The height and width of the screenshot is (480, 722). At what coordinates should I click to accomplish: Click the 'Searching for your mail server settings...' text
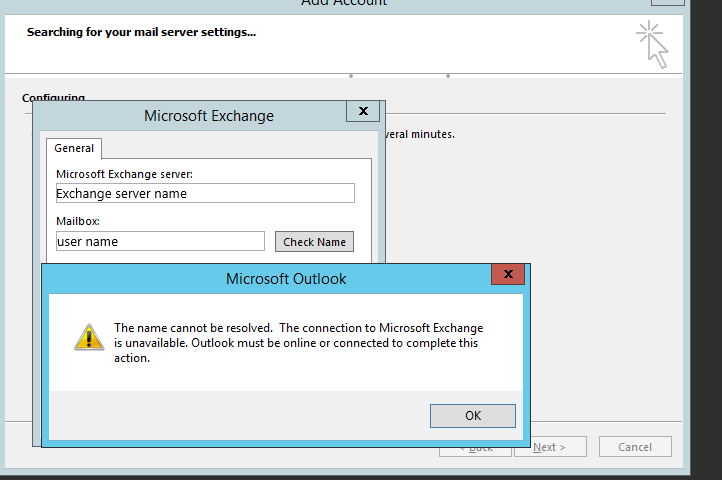141,32
